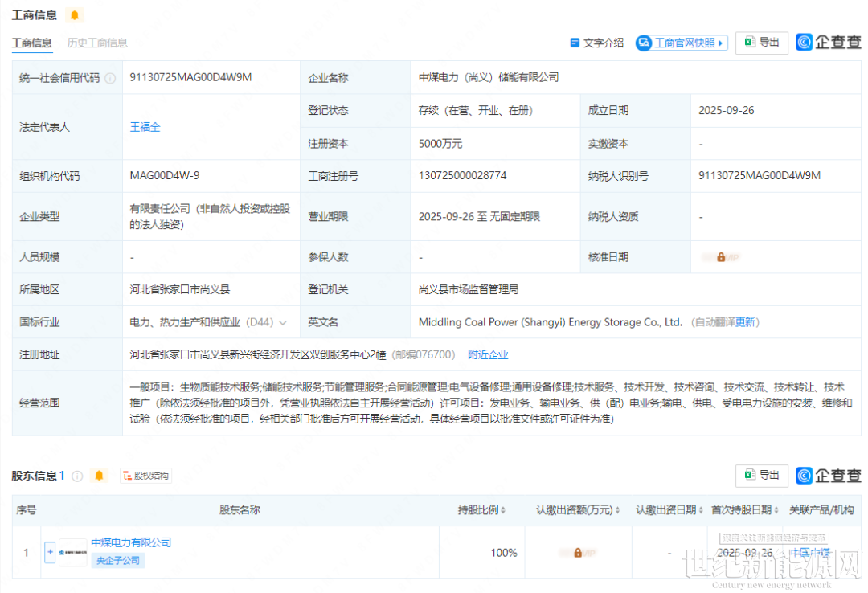
Task: Click the 企查查 logo above the shareholder table
Action: tap(828, 475)
